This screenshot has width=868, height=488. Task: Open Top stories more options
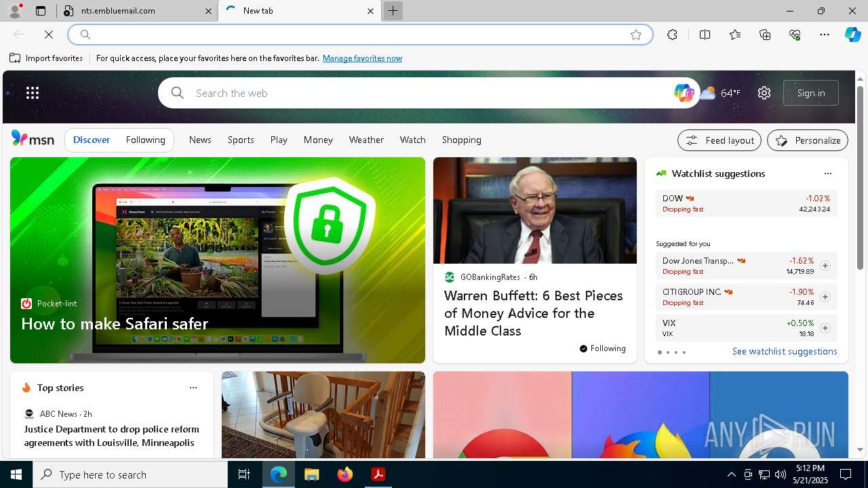193,388
